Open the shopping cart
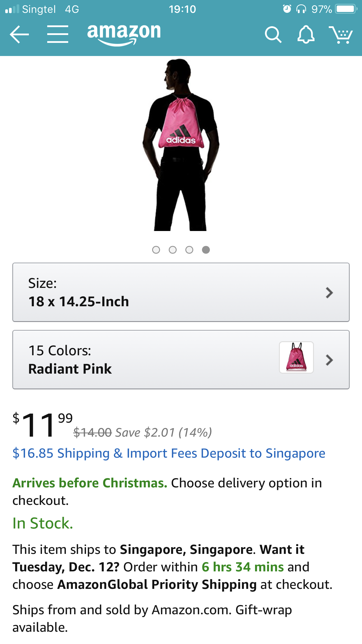The height and width of the screenshot is (644, 362). 341,35
